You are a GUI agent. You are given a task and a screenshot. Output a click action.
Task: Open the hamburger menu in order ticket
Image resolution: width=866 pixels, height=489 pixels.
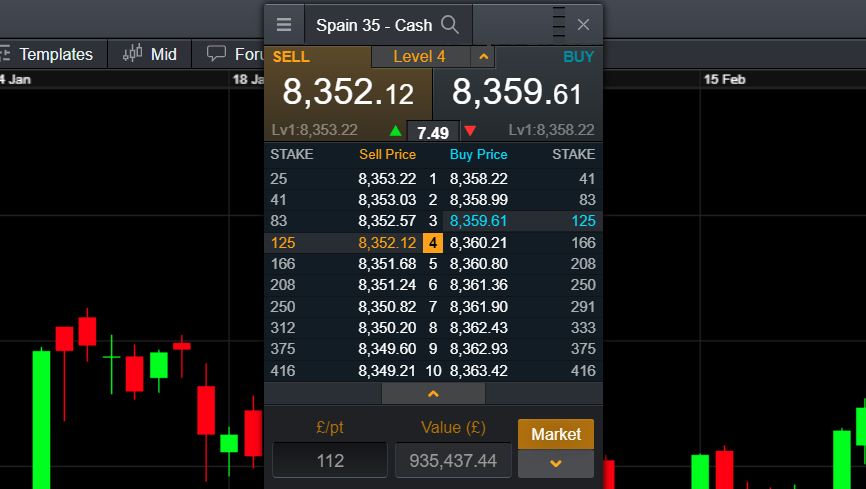tap(284, 25)
